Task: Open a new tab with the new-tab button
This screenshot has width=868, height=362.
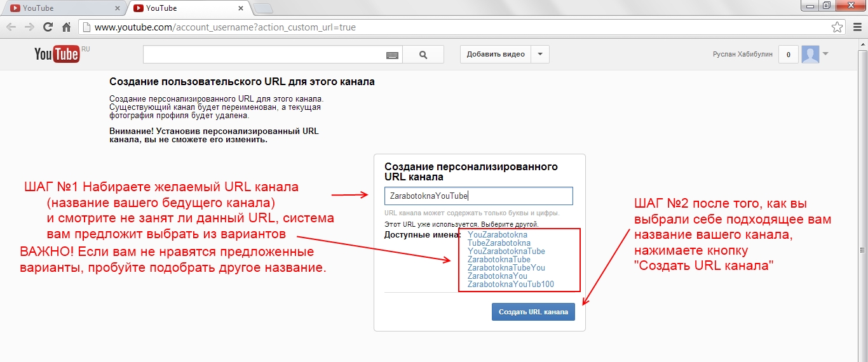Action: (263, 8)
